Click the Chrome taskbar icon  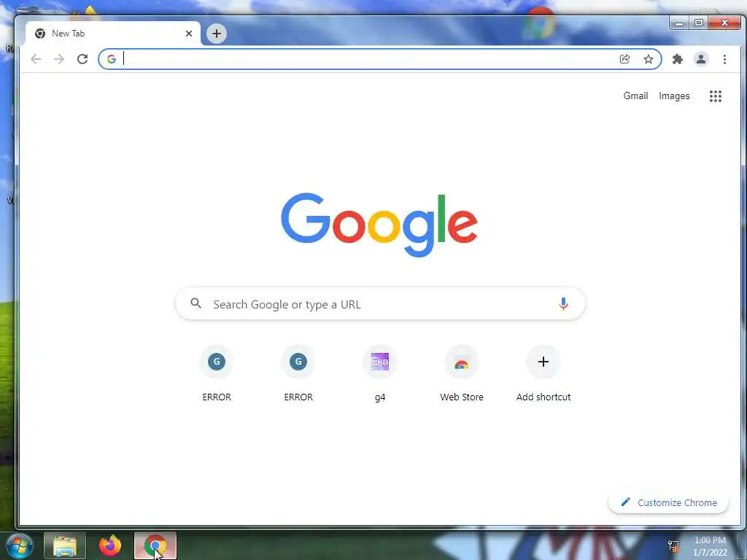pos(155,545)
